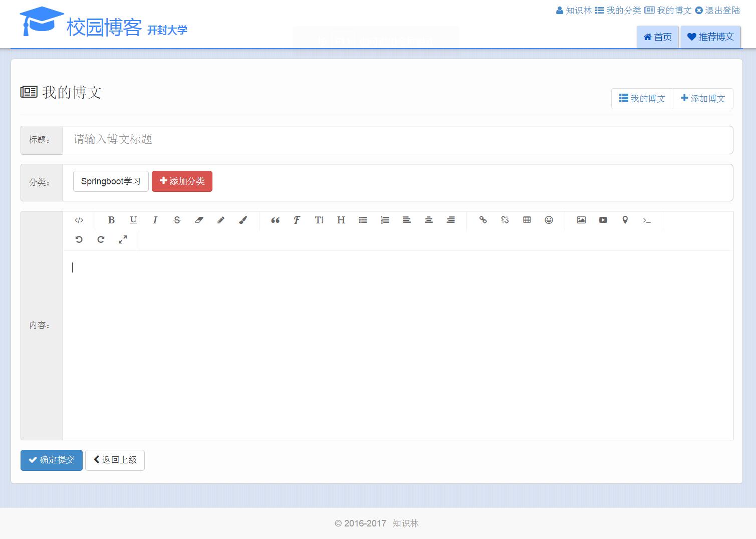Undo the last editor action
This screenshot has height=539, width=756.
pyautogui.click(x=79, y=239)
